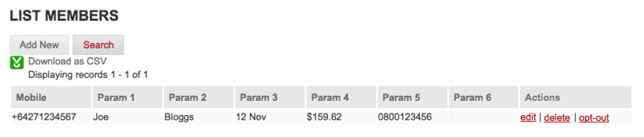Open the Search button
Viewport: 644px width, 138px height.
click(x=98, y=45)
